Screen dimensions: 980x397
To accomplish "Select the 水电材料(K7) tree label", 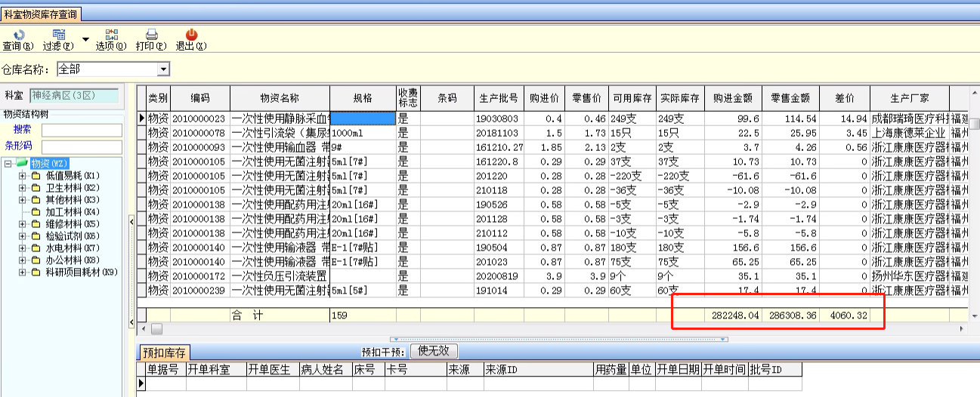I will (x=73, y=248).
